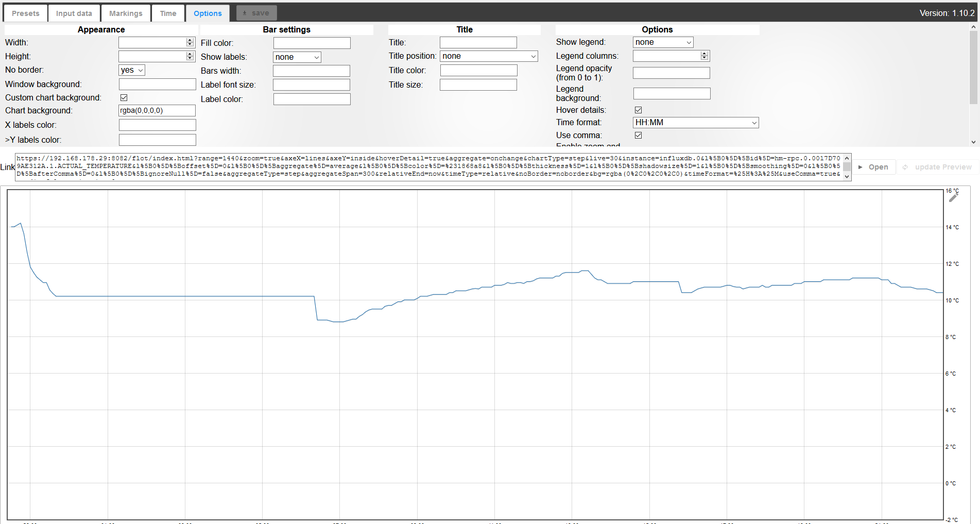Click the Y labels color field

coord(158,140)
